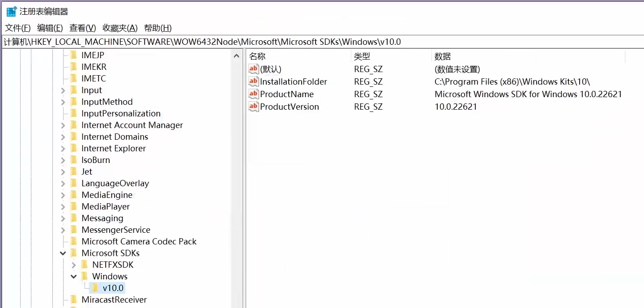
Task: Click the Internet Domains folder icon
Action: click(x=74, y=137)
